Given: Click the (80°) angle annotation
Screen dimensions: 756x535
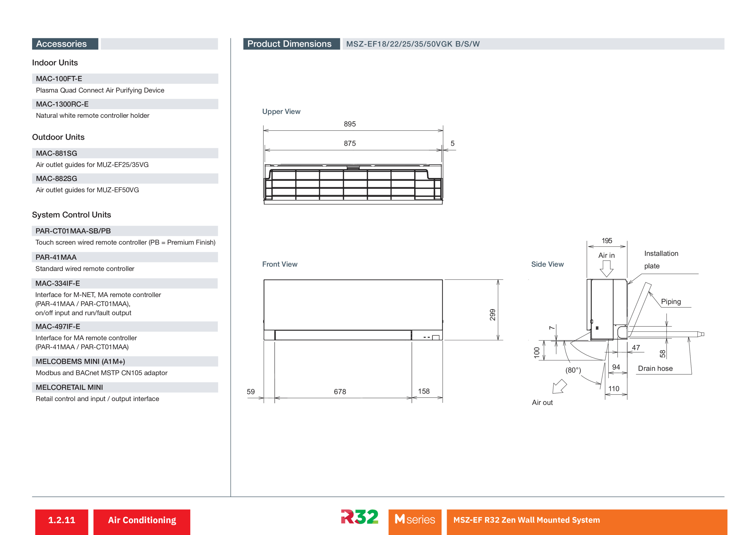Looking at the screenshot, I should tap(573, 370).
